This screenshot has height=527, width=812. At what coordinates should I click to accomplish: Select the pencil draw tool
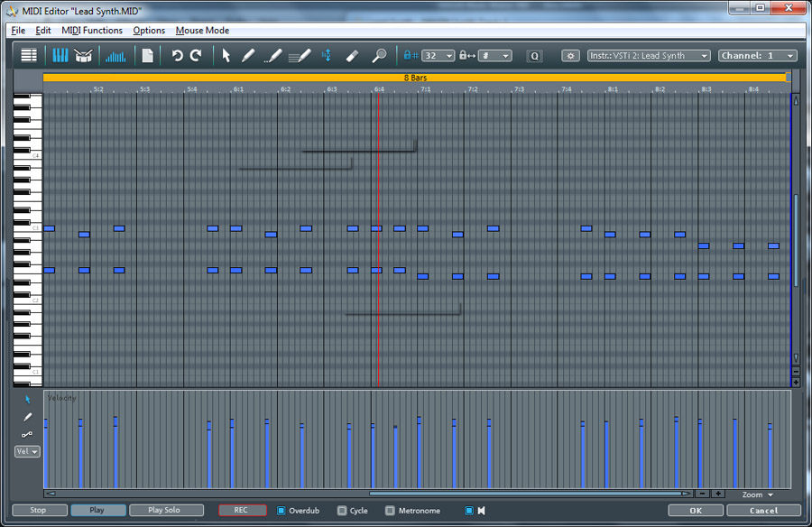[248, 56]
